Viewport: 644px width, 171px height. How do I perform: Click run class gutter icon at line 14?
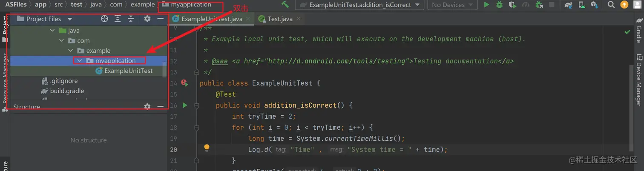click(184, 83)
